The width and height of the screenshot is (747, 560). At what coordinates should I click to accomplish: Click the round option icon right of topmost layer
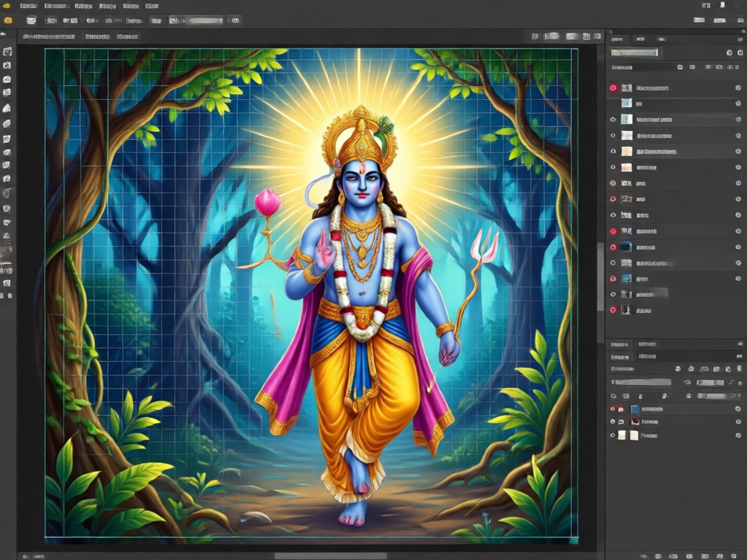click(738, 88)
